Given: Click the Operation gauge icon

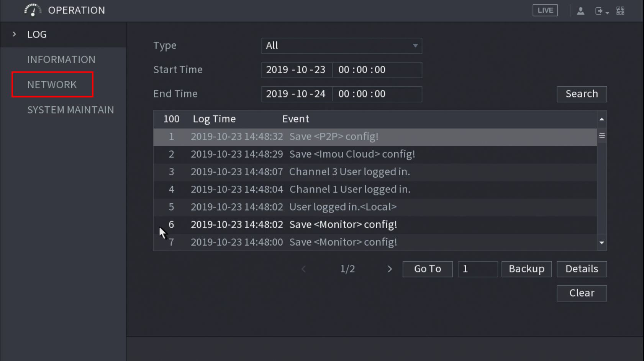Looking at the screenshot, I should (x=33, y=10).
